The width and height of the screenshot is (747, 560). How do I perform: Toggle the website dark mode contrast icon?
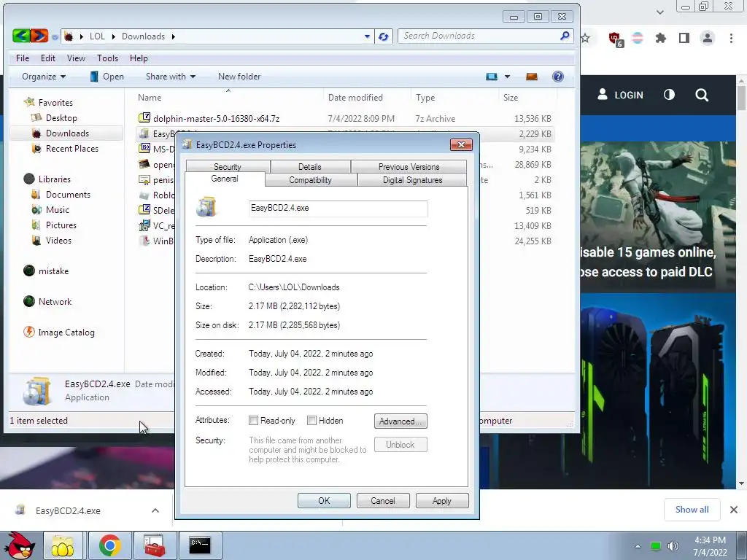coord(669,95)
